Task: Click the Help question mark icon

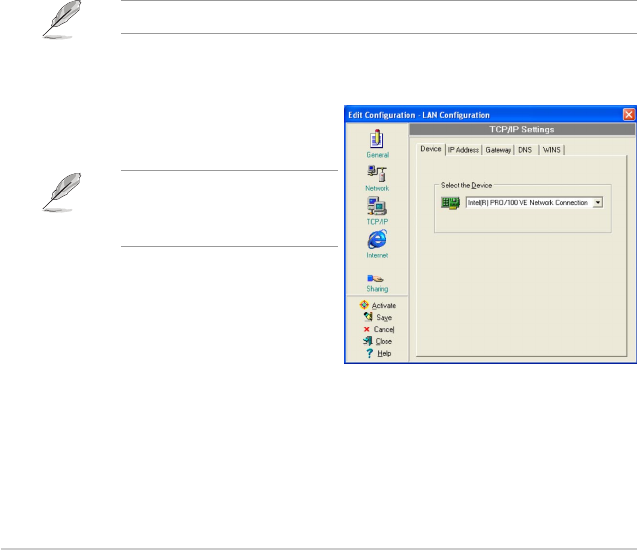Action: (369, 353)
